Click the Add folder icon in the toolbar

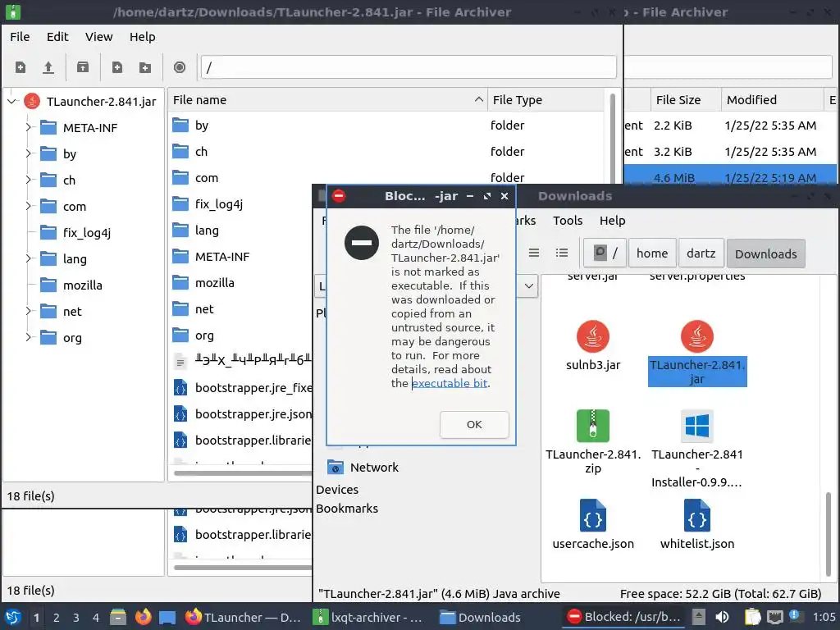(144, 67)
